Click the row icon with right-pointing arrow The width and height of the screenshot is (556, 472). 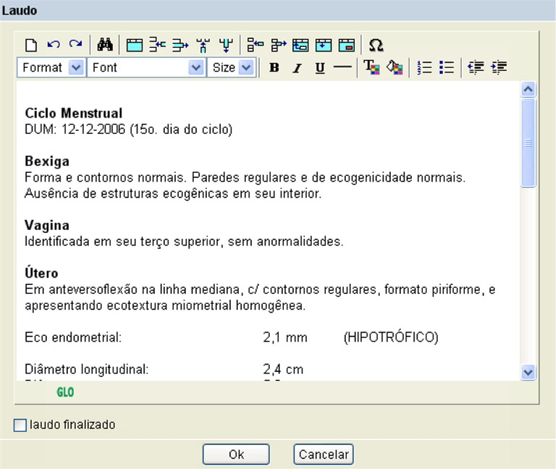[x=180, y=45]
